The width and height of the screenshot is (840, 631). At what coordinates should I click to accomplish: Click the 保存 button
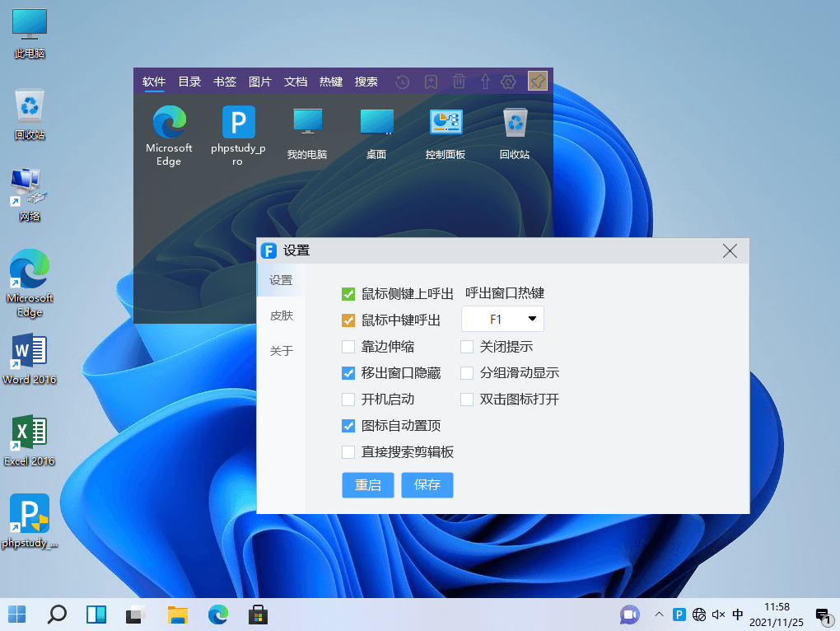coord(427,484)
